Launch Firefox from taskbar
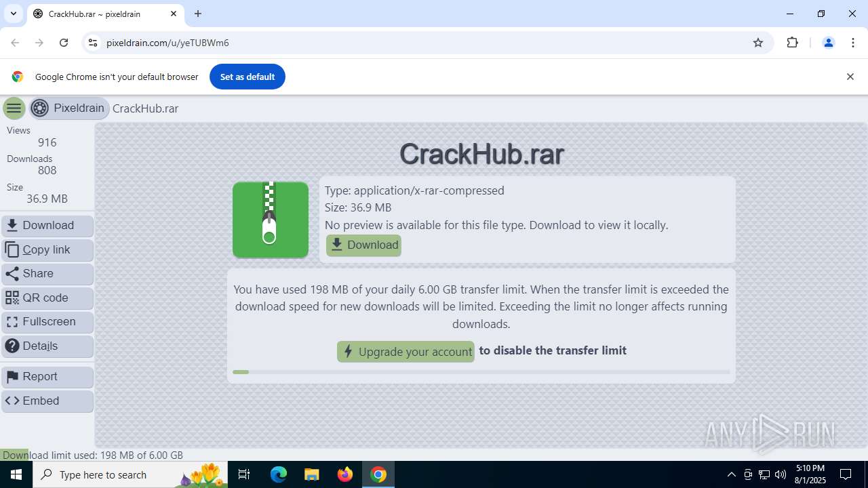 click(x=345, y=474)
